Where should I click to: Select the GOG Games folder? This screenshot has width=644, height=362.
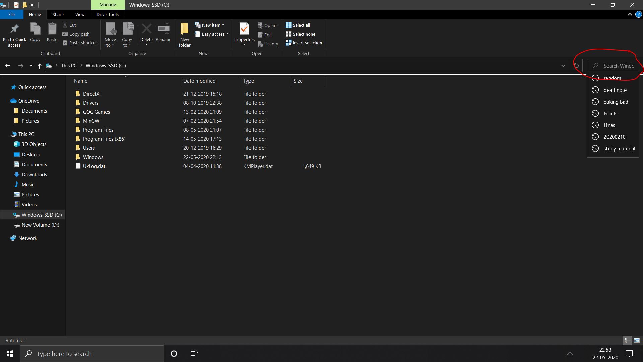coord(96,112)
